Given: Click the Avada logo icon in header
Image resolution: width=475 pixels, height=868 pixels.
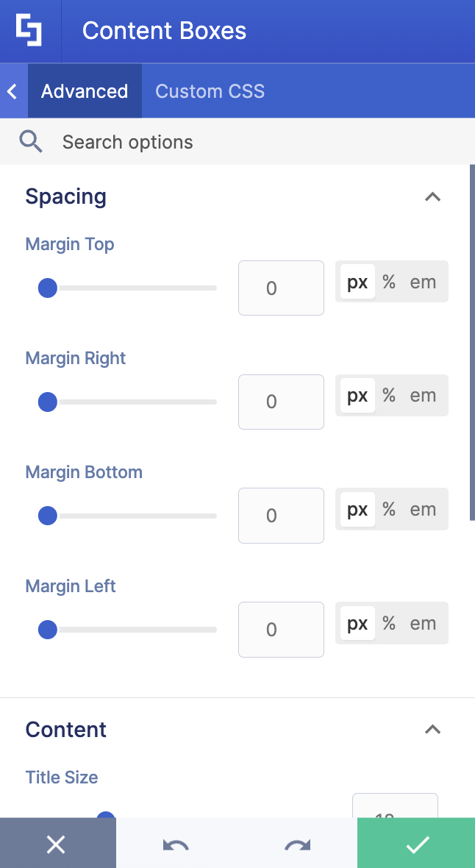Looking at the screenshot, I should click(29, 30).
